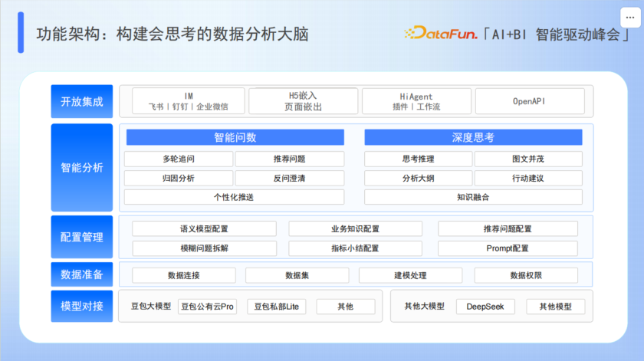Select the 智能分析 category block
The width and height of the screenshot is (644, 361).
click(82, 168)
